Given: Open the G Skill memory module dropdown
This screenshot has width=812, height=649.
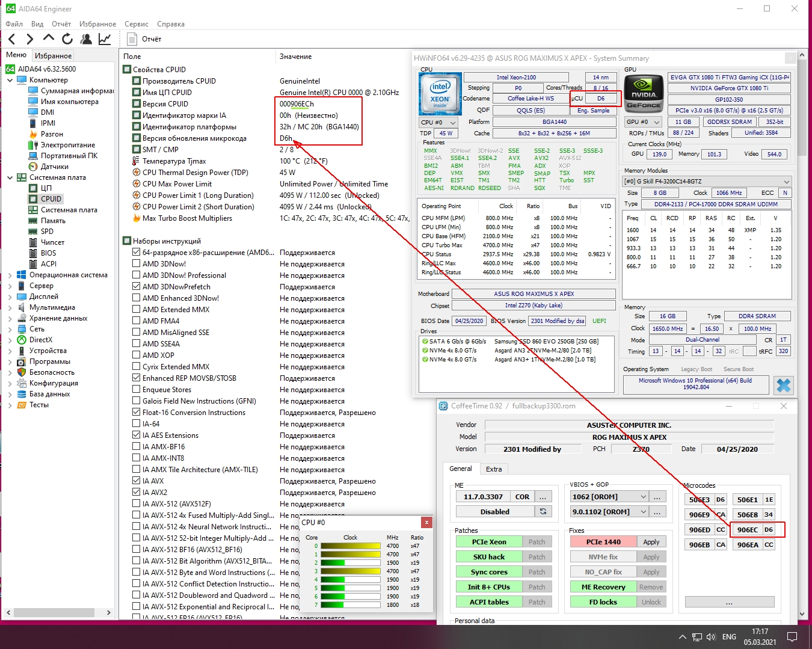Looking at the screenshot, I should pyautogui.click(x=707, y=182).
